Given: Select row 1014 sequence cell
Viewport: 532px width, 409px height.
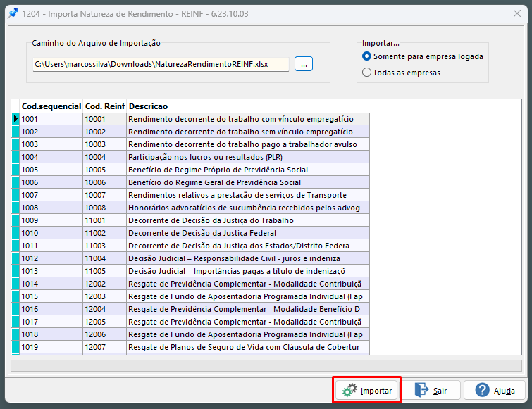Looking at the screenshot, I should pos(51,284).
